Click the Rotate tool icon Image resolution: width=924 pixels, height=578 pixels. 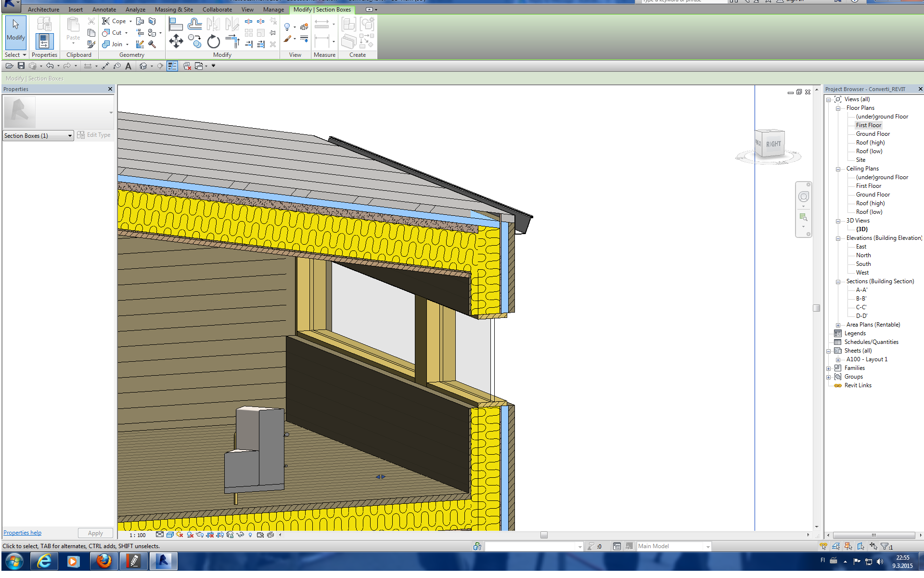click(214, 42)
